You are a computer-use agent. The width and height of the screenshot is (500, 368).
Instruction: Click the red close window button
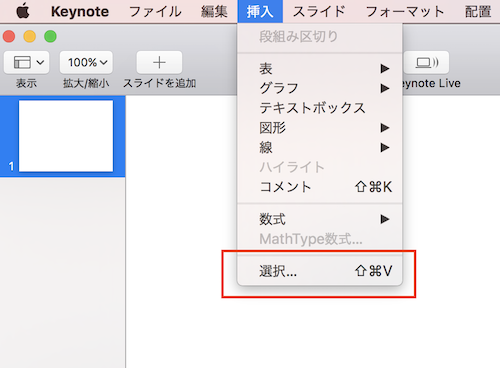pos(9,36)
